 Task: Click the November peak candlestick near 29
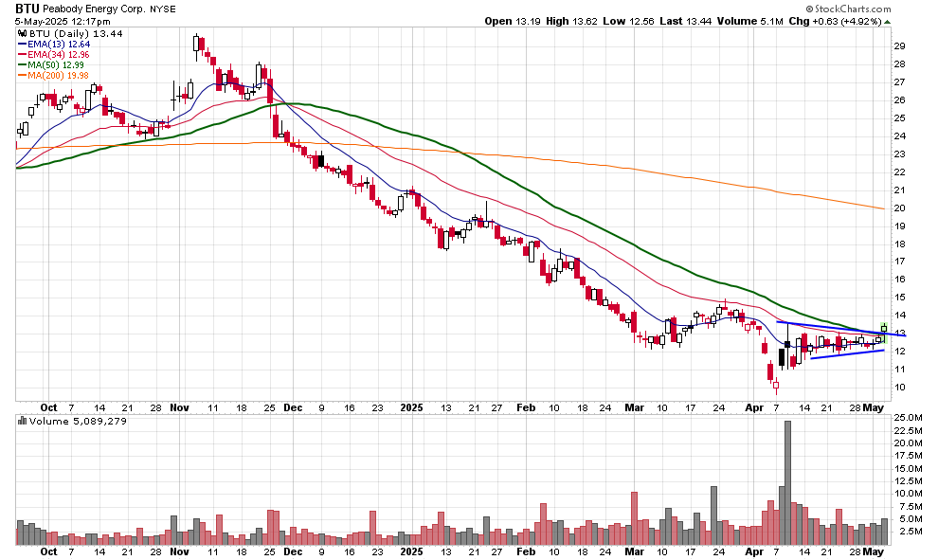pyautogui.click(x=196, y=45)
